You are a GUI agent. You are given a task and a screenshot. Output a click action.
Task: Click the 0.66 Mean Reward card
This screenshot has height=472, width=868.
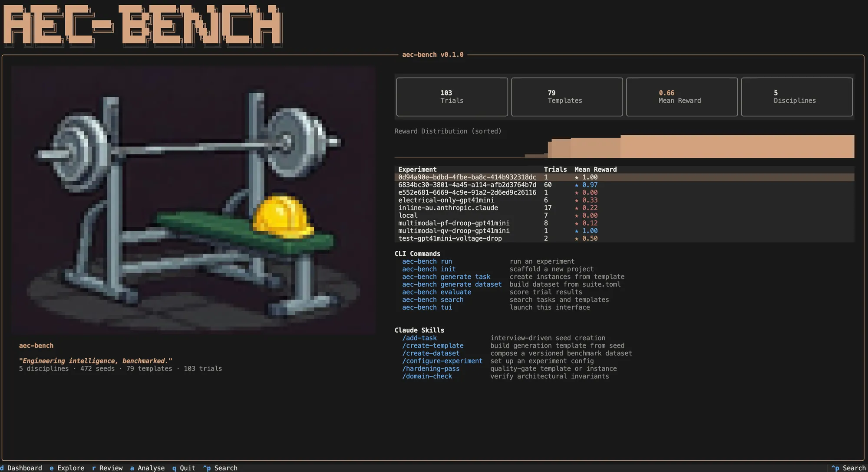(x=682, y=97)
